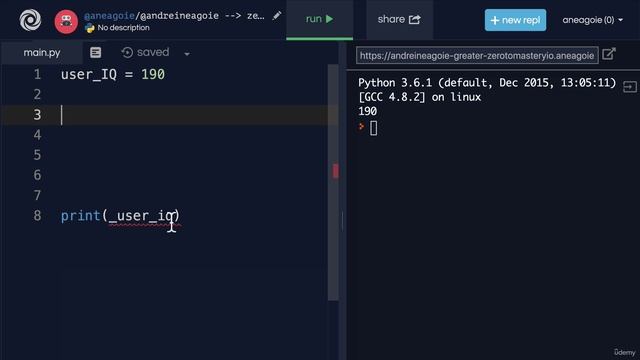Open output in new window icon
Viewport: 640px width, 360px height.
[608, 54]
